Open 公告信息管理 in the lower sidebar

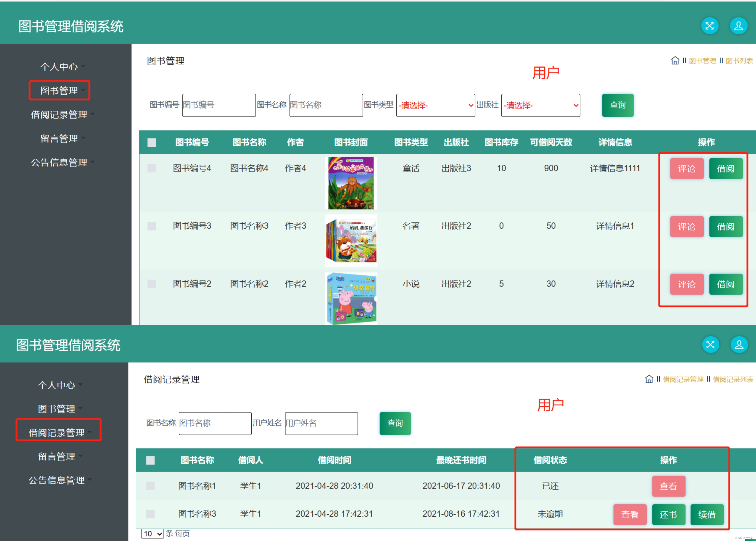coord(57,480)
